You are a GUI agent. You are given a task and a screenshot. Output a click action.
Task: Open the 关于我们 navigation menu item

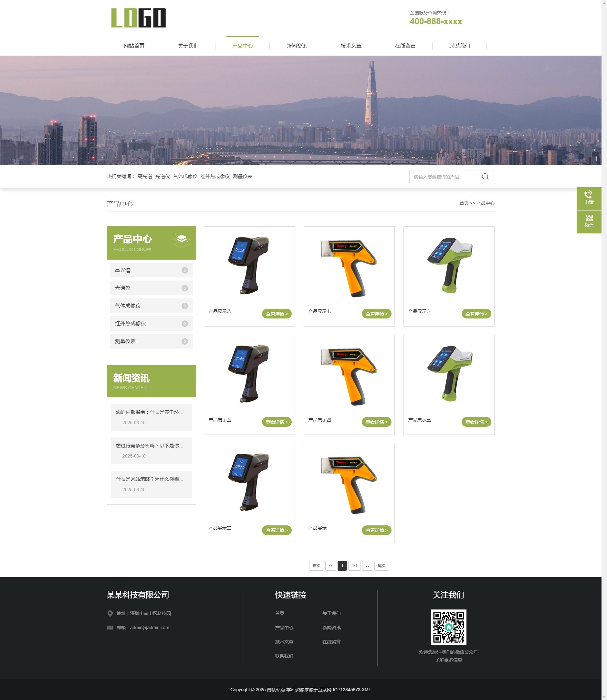tap(188, 46)
